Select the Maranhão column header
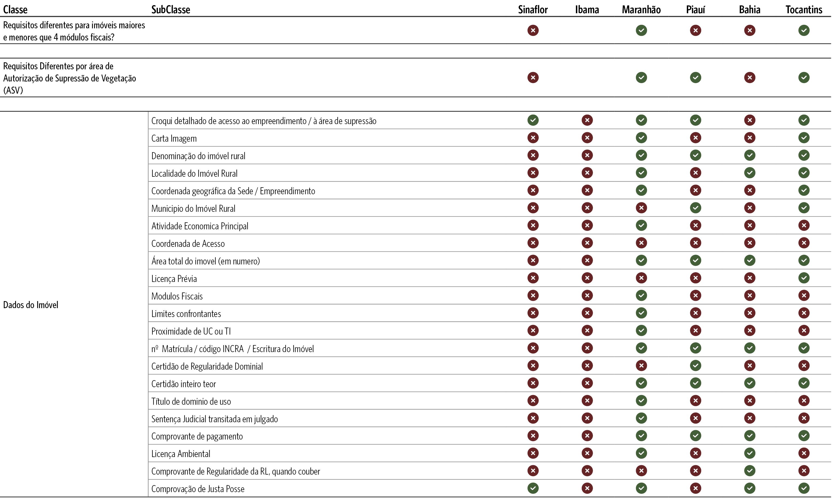Image resolution: width=832 pixels, height=504 pixels. click(641, 9)
